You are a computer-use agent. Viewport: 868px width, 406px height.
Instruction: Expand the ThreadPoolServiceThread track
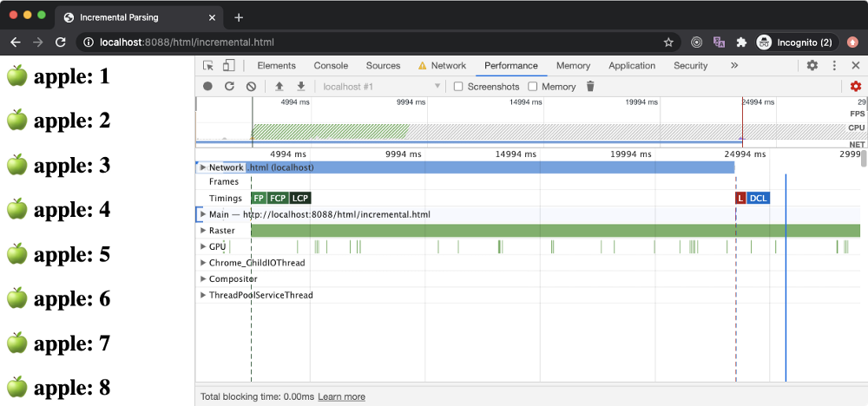pos(203,295)
